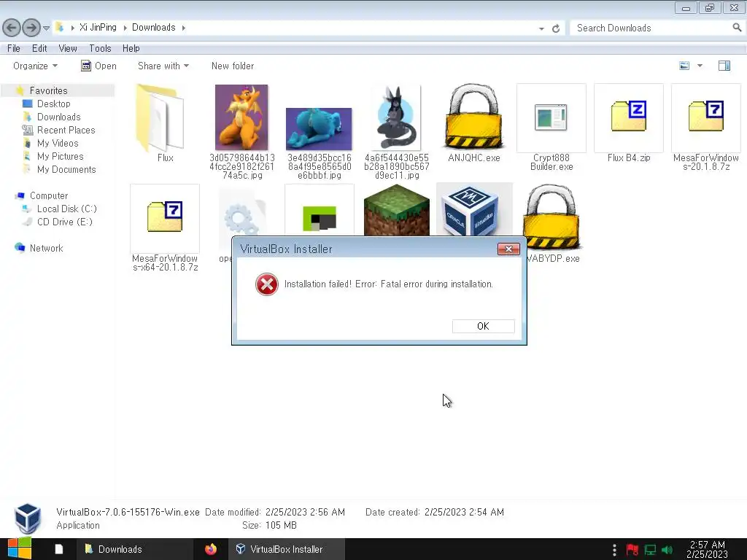Open the Windows Start button
The height and width of the screenshot is (560, 747).
19,549
